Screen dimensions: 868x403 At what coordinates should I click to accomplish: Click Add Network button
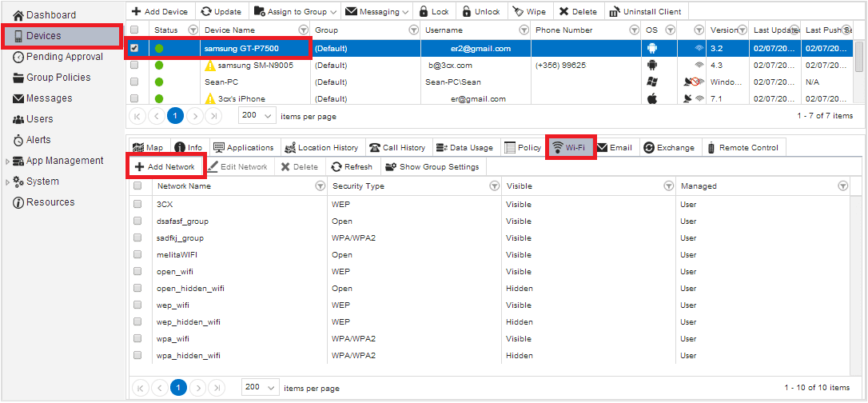165,166
